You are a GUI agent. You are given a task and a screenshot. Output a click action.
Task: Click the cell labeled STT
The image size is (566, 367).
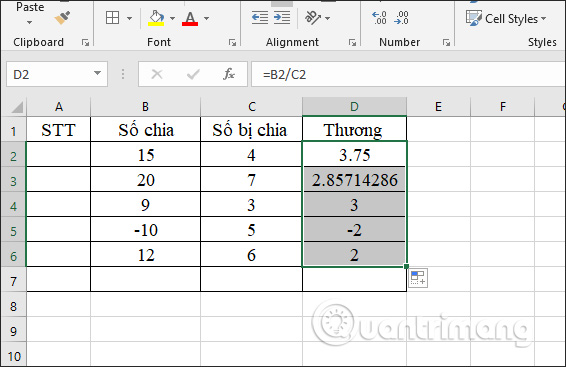(58, 130)
